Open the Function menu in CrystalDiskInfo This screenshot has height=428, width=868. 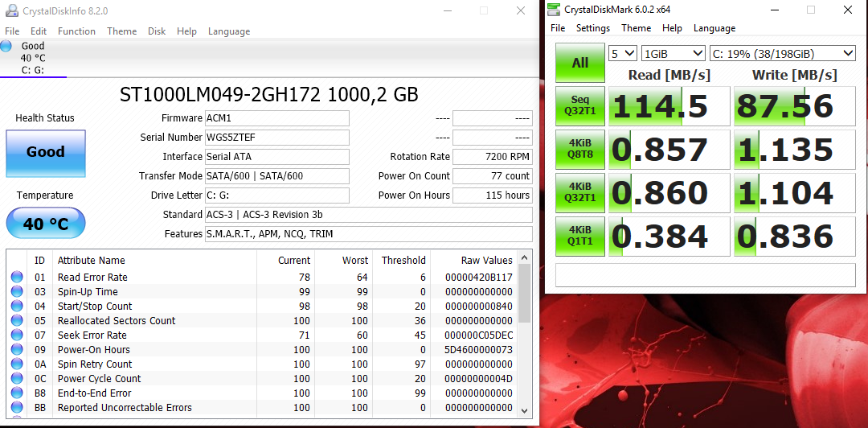(x=76, y=31)
